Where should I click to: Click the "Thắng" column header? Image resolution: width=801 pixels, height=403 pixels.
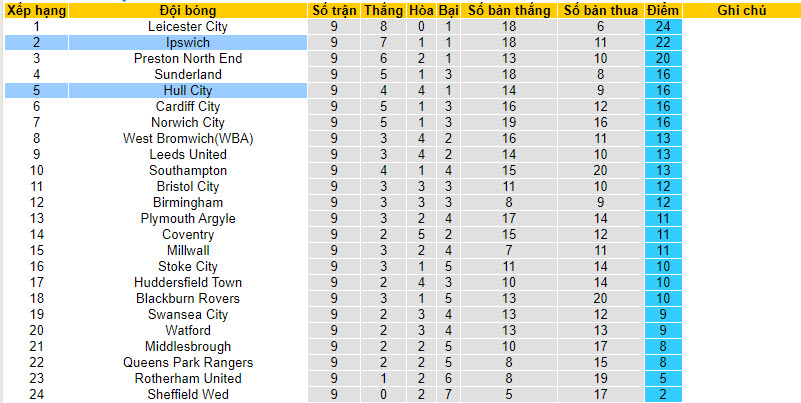(x=383, y=10)
